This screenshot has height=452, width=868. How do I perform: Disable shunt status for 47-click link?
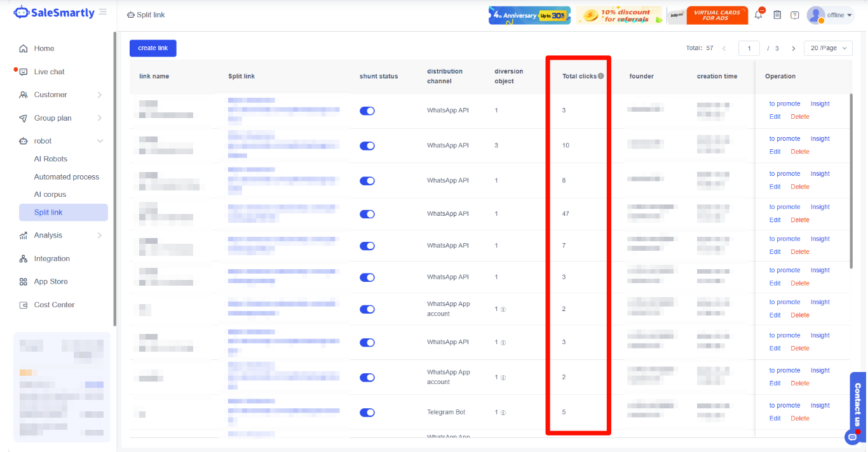(367, 215)
